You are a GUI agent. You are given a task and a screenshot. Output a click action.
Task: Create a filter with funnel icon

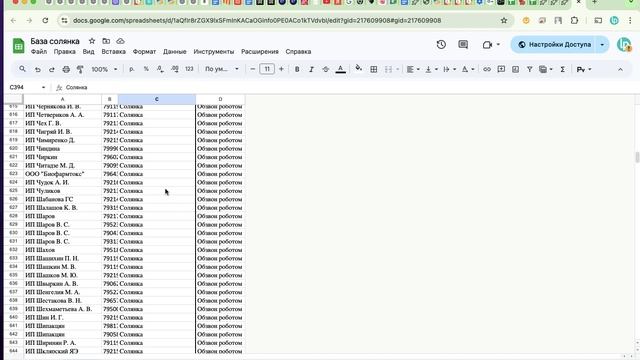tap(529, 69)
